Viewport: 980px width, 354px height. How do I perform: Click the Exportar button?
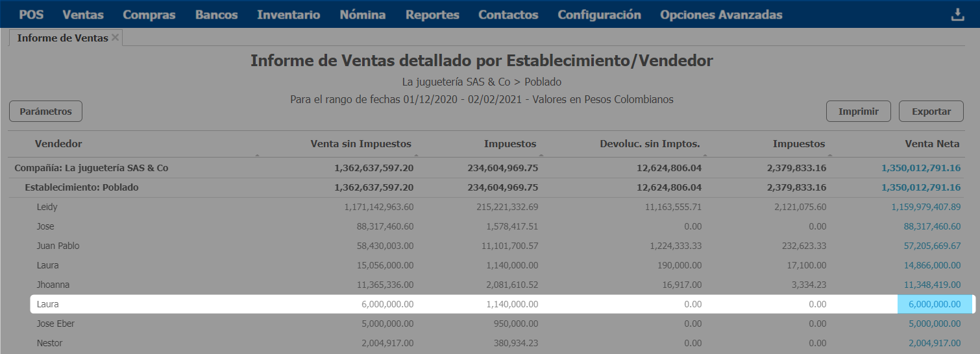pos(931,112)
